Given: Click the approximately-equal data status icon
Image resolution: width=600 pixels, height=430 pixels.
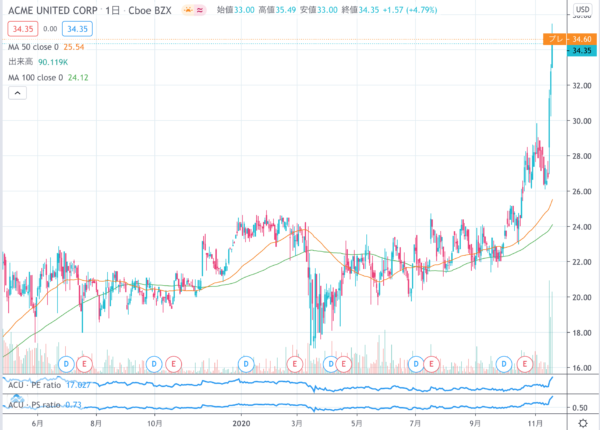Looking at the screenshot, I should point(200,10).
